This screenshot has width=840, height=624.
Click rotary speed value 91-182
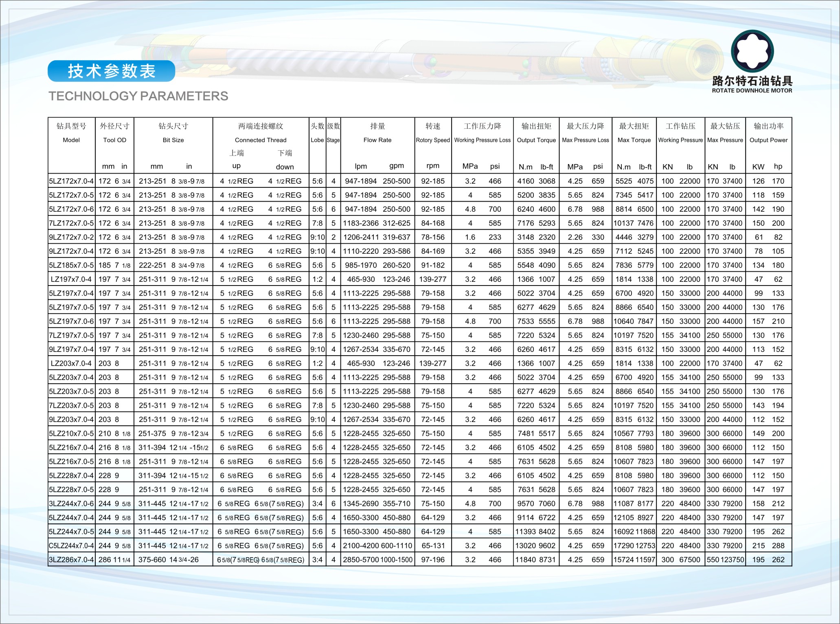(x=433, y=265)
